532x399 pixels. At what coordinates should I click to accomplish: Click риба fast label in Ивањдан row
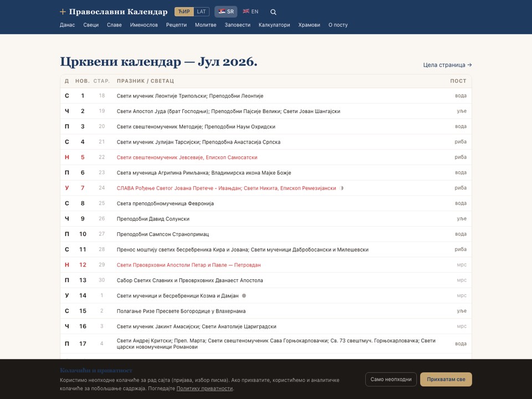pos(461,188)
